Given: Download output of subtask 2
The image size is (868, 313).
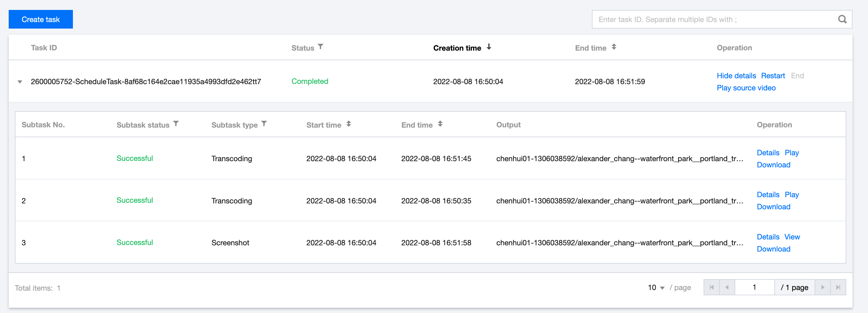Looking at the screenshot, I should pos(773,207).
